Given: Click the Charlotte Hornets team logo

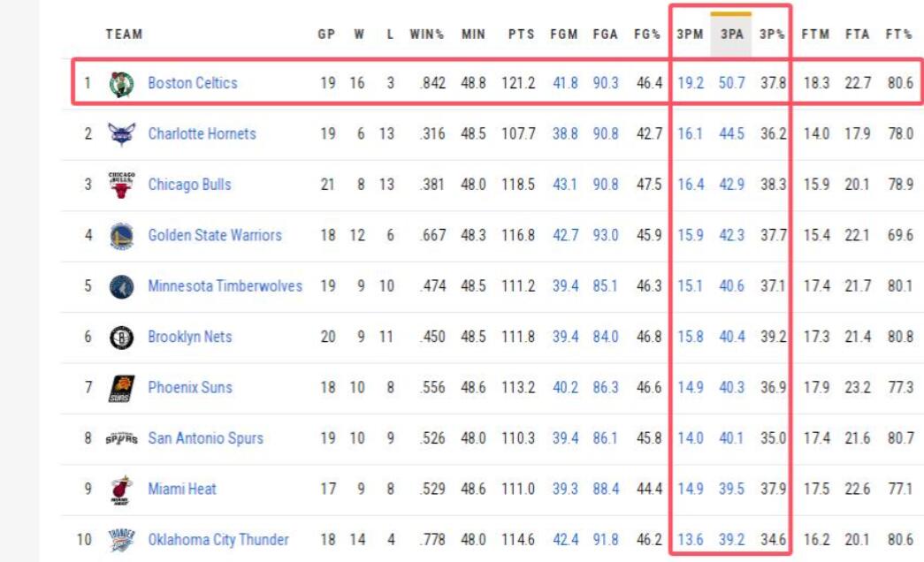Looking at the screenshot, I should point(121,134).
